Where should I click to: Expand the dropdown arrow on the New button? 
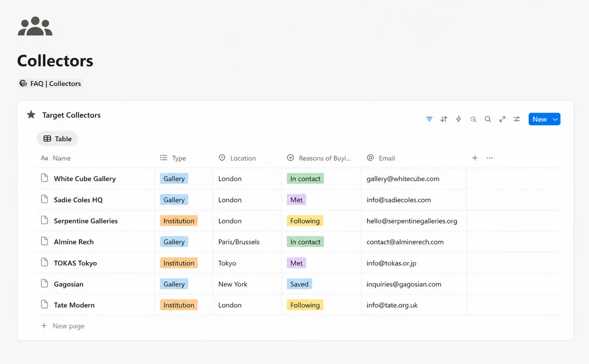click(555, 119)
